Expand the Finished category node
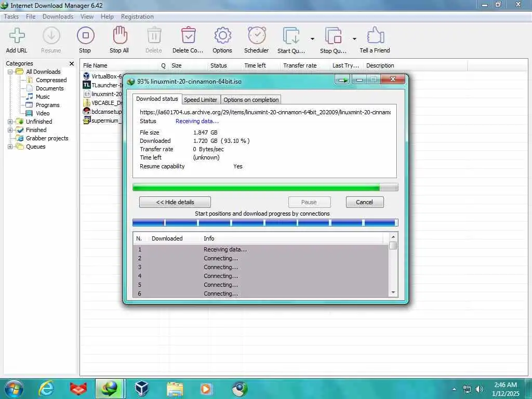This screenshot has width=532, height=399. click(x=10, y=130)
